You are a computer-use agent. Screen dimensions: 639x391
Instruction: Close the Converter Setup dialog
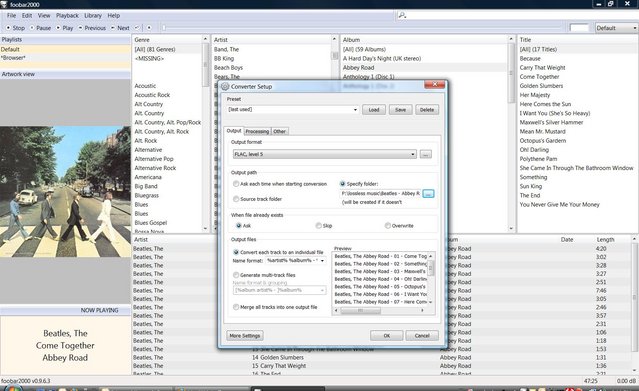(x=434, y=84)
